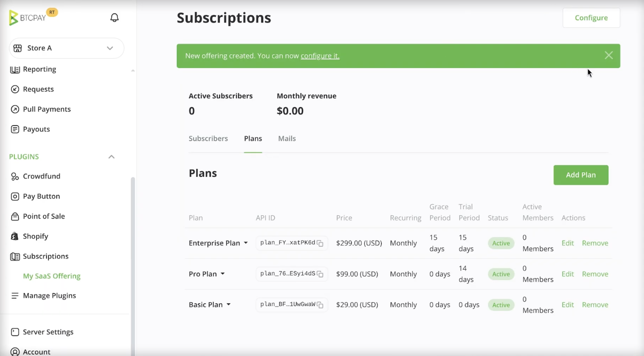Toggle the Pro Plan Active status
Screen dimensions: 644x356
pyautogui.click(x=501, y=274)
